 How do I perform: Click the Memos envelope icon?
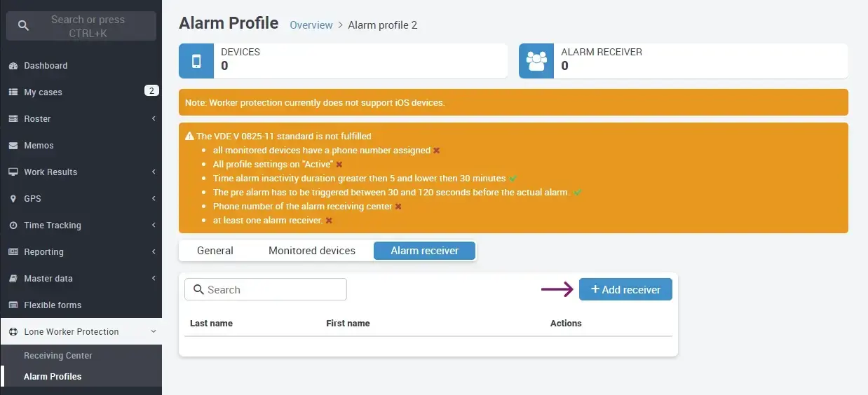pyautogui.click(x=13, y=146)
